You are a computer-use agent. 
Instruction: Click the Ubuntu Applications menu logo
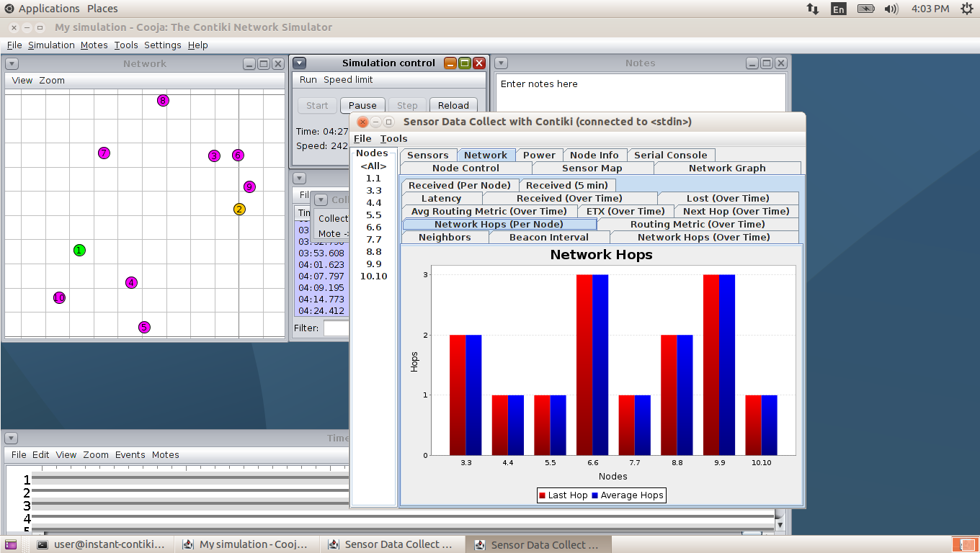click(x=9, y=9)
